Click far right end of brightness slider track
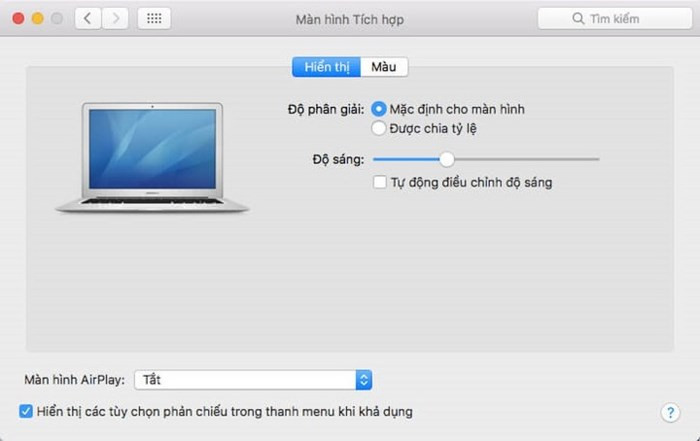700x441 pixels. (x=597, y=159)
